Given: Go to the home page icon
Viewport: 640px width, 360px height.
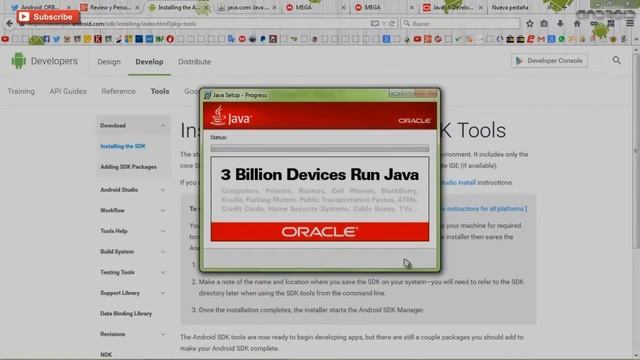Looking at the screenshot, I should tap(577, 24).
